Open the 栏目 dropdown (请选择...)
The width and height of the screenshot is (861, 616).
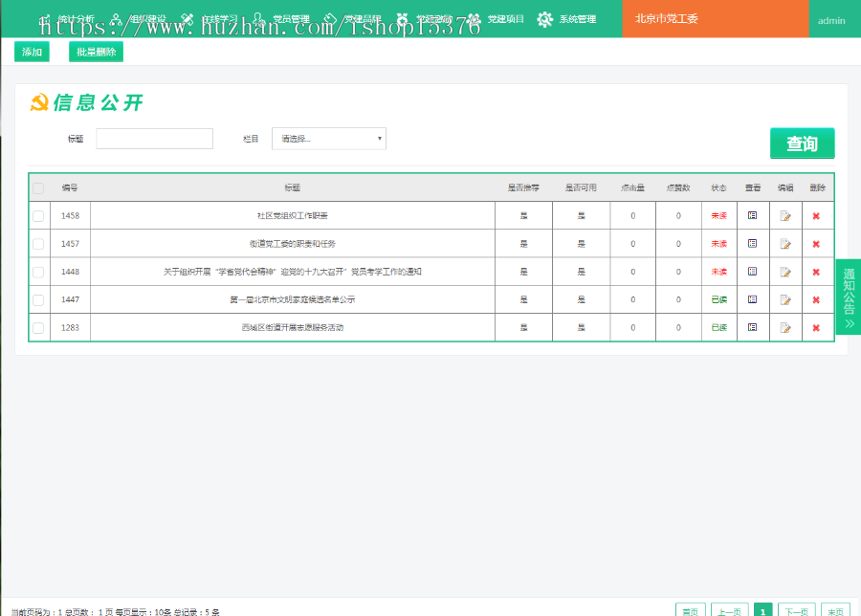pos(329,139)
